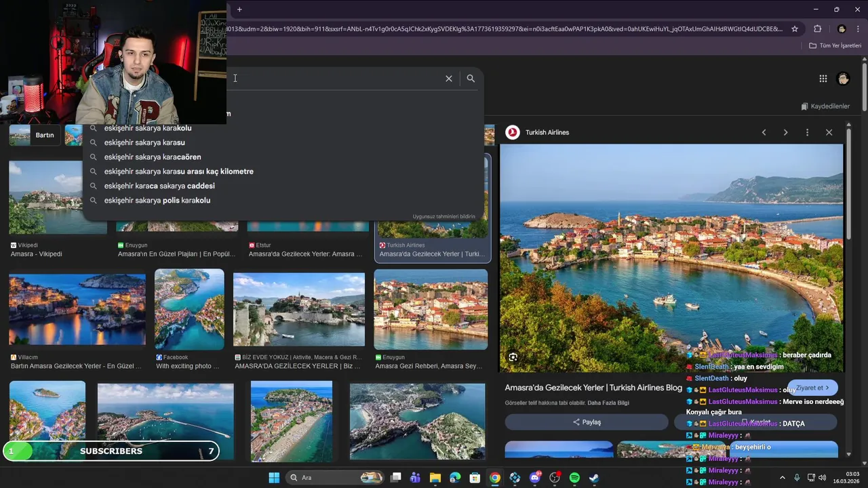Open the Google account avatar on the page
The width and height of the screenshot is (868, 488).
pyautogui.click(x=843, y=79)
